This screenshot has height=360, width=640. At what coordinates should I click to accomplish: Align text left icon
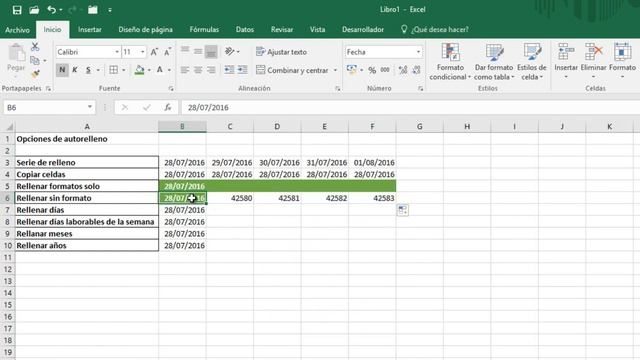coord(185,70)
